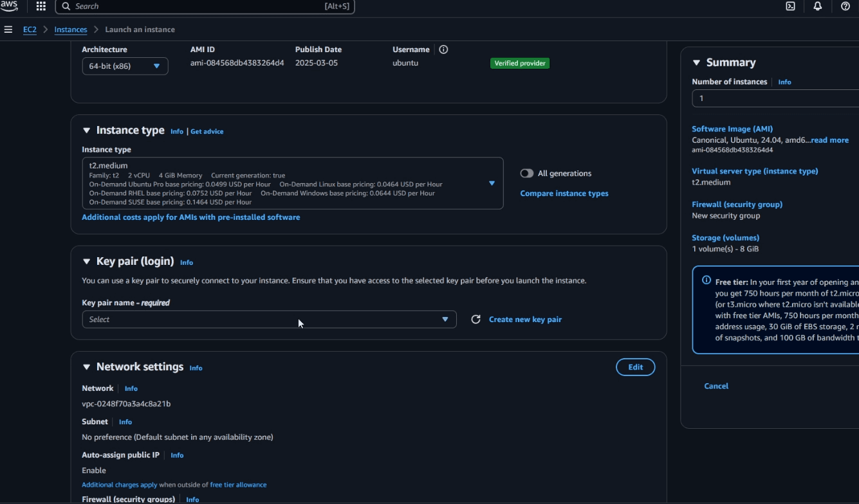Open Compare instance types link
859x504 pixels.
click(x=564, y=194)
